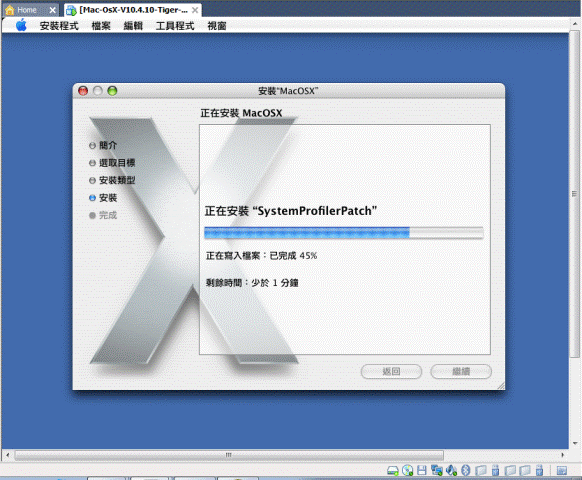The width and height of the screenshot is (582, 480).
Task: Open the 工具程式 menu
Action: 175,26
